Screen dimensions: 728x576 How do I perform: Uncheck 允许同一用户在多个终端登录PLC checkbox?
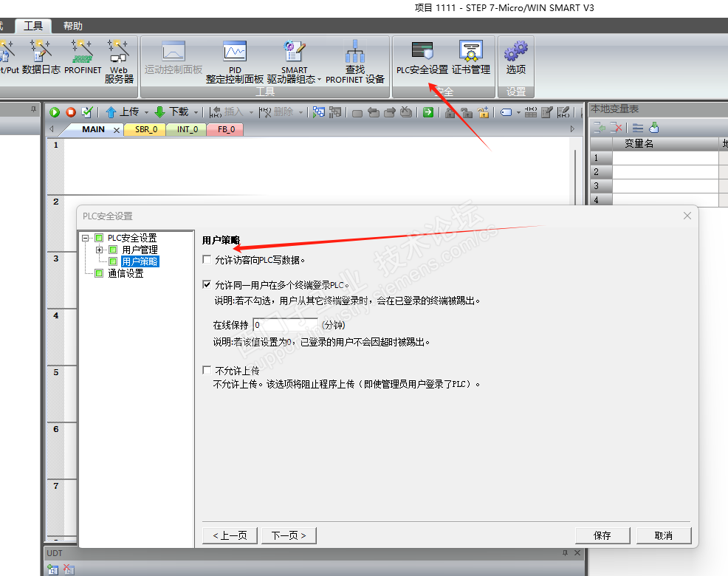207,285
